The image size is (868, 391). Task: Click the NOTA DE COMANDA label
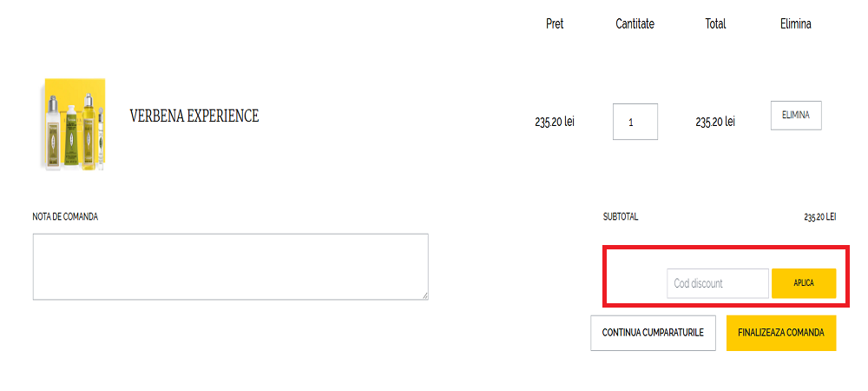tap(65, 216)
